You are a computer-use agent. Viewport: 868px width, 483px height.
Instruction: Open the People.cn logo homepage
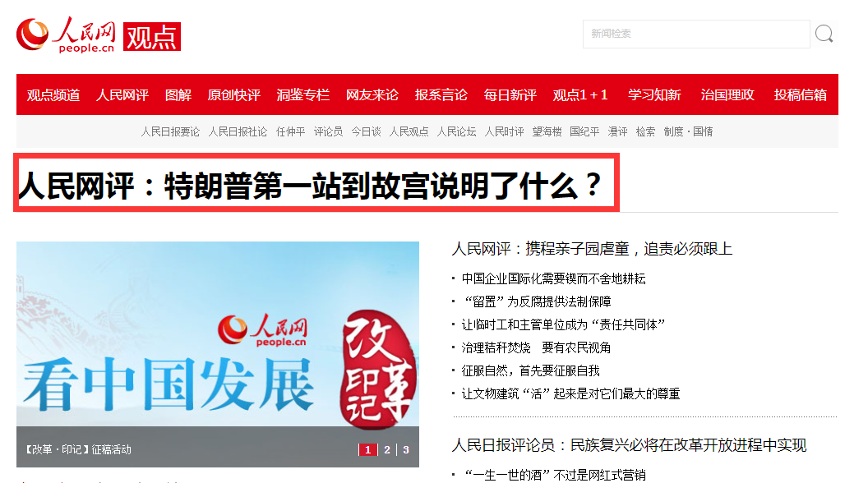point(65,35)
